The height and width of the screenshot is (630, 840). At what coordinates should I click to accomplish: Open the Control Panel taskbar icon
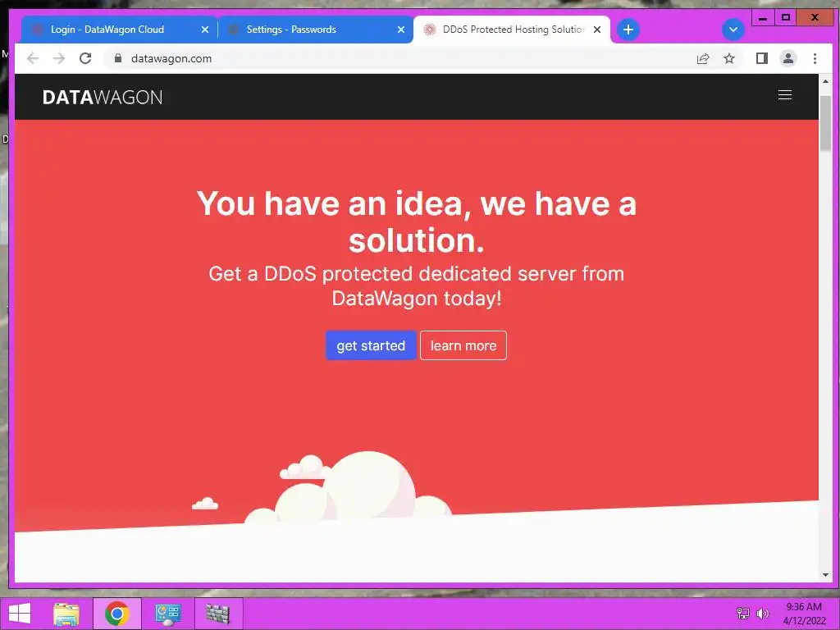click(167, 614)
